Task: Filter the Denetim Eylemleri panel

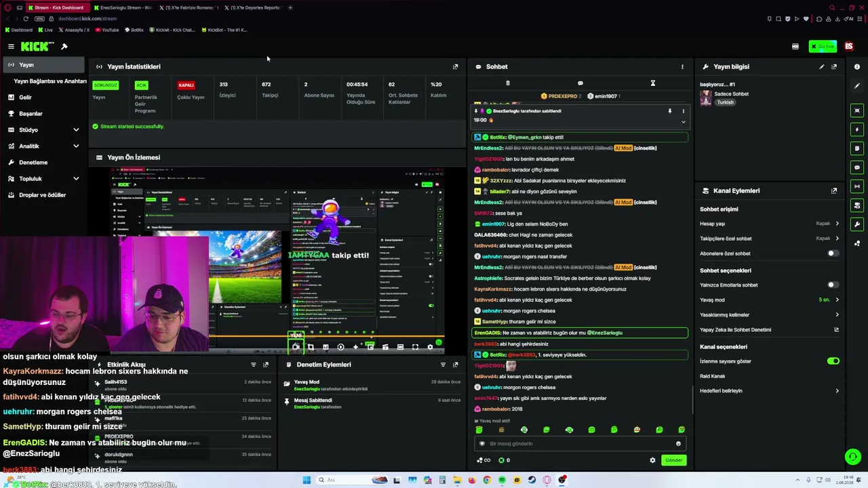Action: pyautogui.click(x=443, y=365)
